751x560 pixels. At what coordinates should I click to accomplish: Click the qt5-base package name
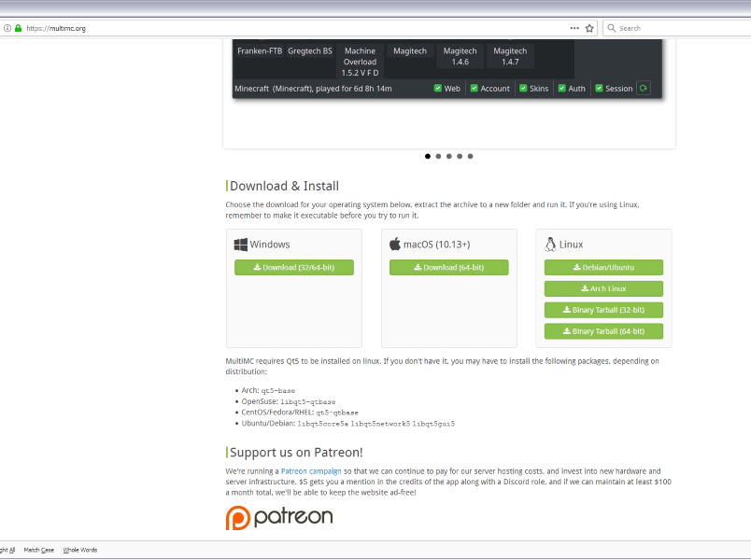pyautogui.click(x=277, y=391)
